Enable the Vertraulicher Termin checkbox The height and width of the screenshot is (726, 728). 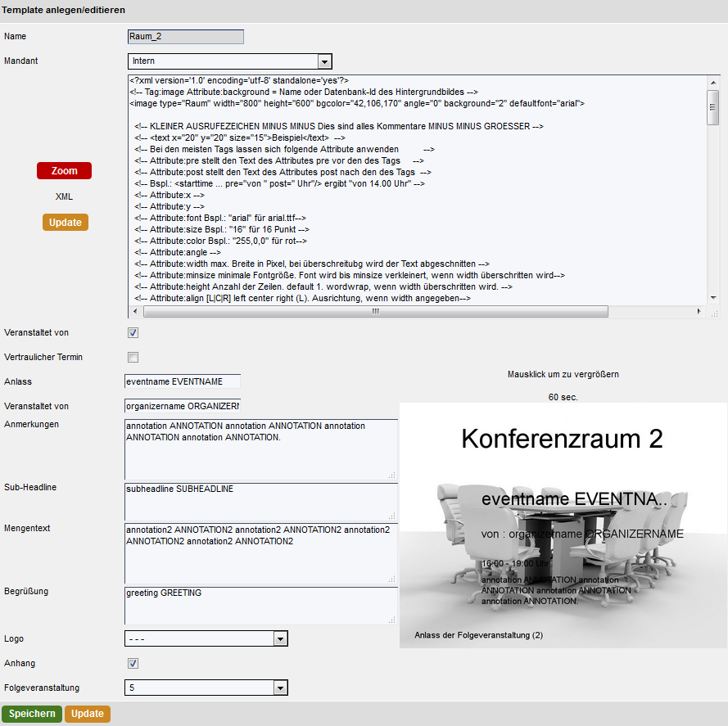133,358
